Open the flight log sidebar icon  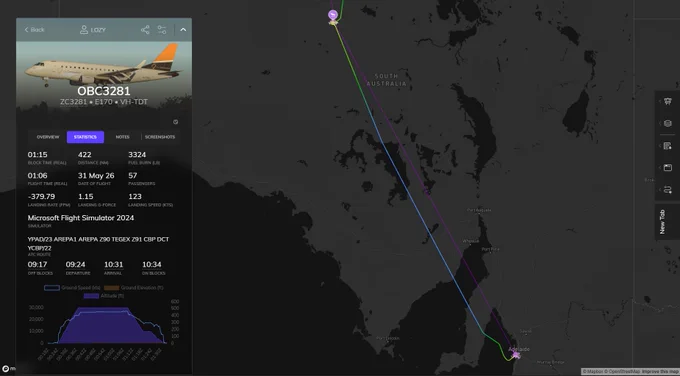pos(668,146)
